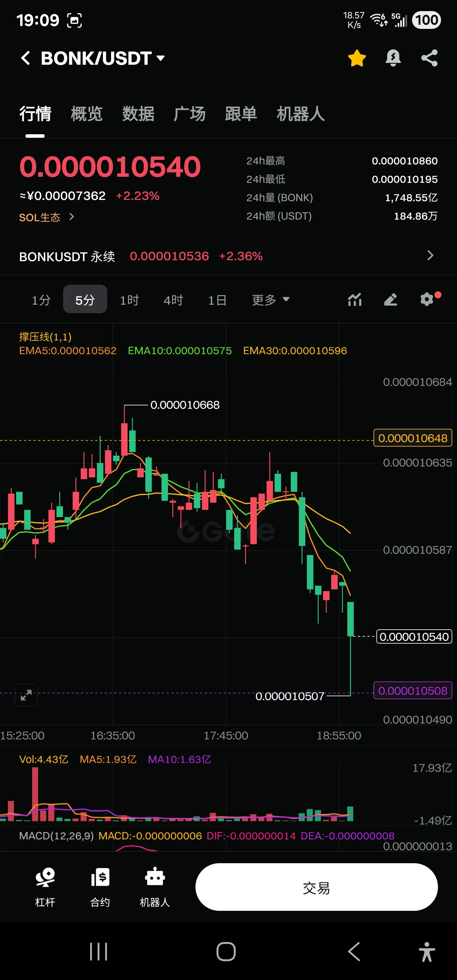
Task: Open chart settings gear
Action: tap(427, 299)
